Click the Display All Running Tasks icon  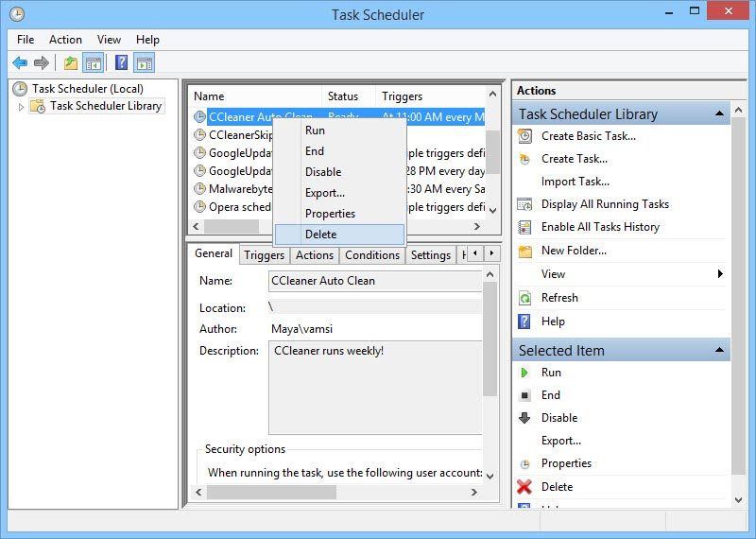coord(524,204)
